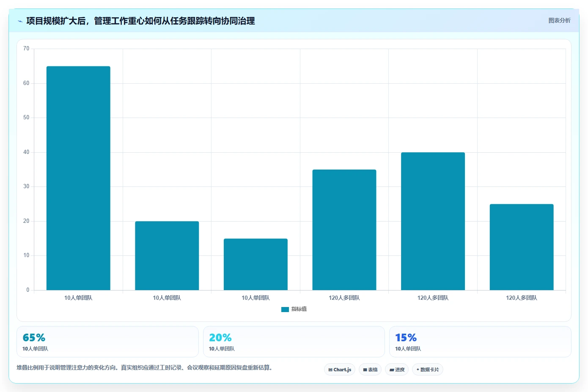The image size is (588, 392).
Task: Click the y-axis tick label 10
Action: pos(26,255)
